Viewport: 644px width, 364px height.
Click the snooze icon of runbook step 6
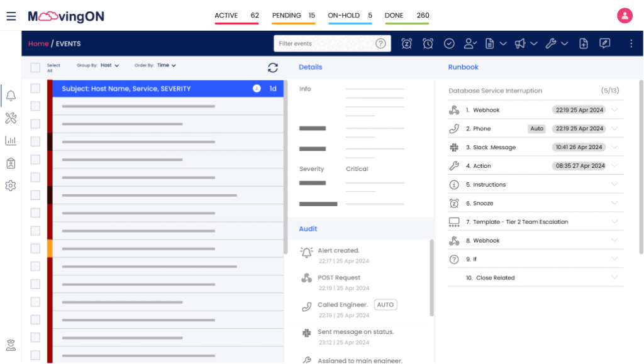(454, 203)
